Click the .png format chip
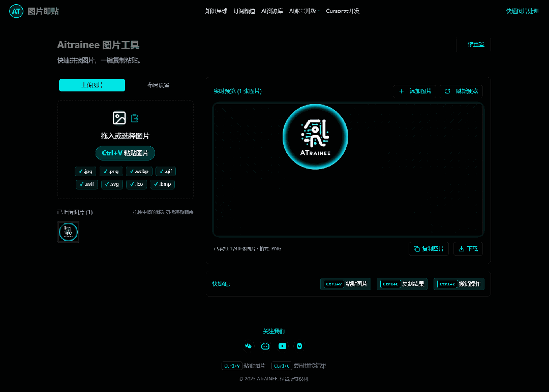 click(111, 171)
